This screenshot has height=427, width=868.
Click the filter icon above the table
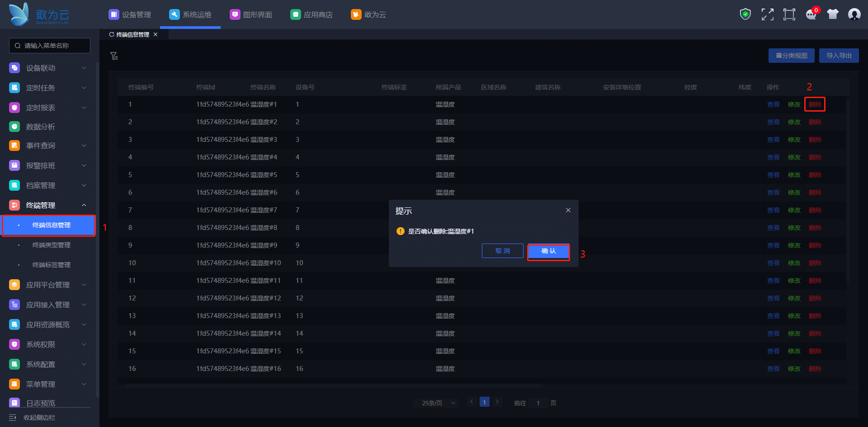(x=114, y=56)
